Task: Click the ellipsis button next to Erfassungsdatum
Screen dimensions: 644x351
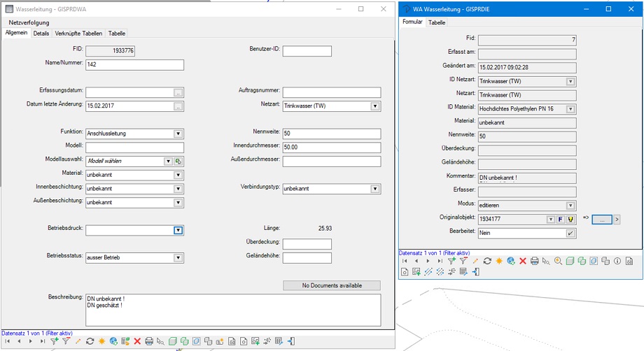Action: [x=178, y=92]
